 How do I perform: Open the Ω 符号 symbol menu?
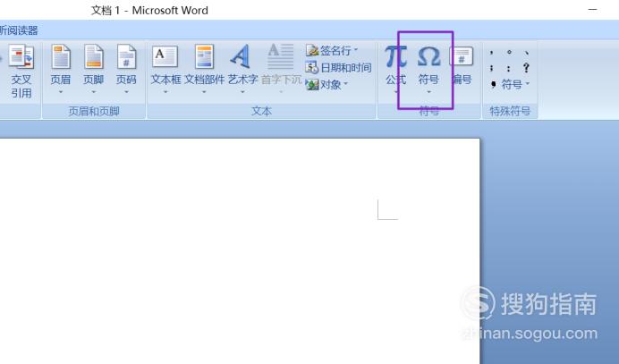pos(428,70)
